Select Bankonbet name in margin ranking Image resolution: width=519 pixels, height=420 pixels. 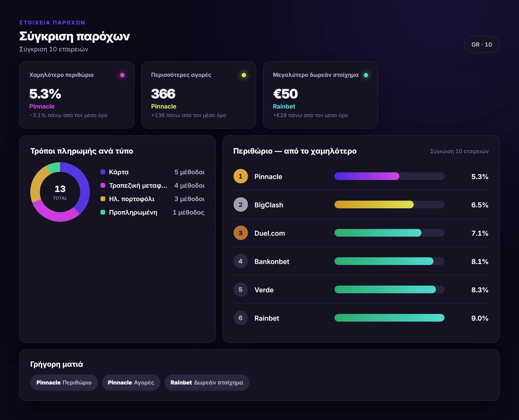click(272, 262)
